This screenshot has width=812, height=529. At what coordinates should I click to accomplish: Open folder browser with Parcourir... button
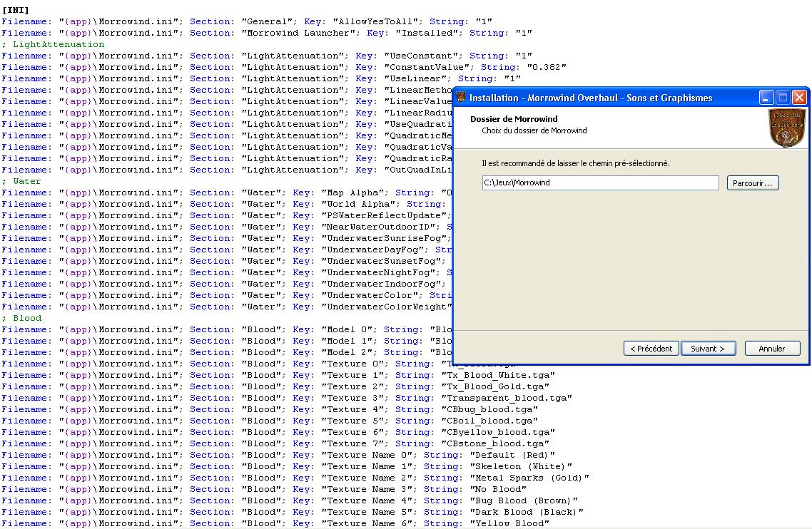(x=753, y=183)
